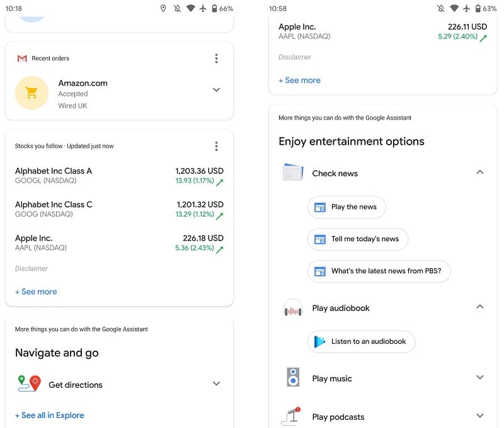Tap the battery icon showing 63%
The image size is (504, 428).
478,8
